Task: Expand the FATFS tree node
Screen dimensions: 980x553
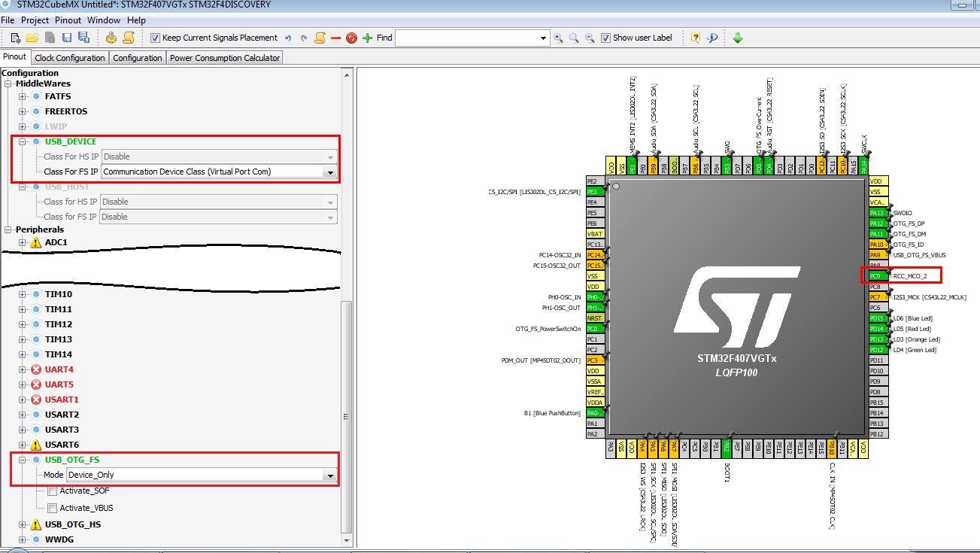Action: (x=23, y=96)
